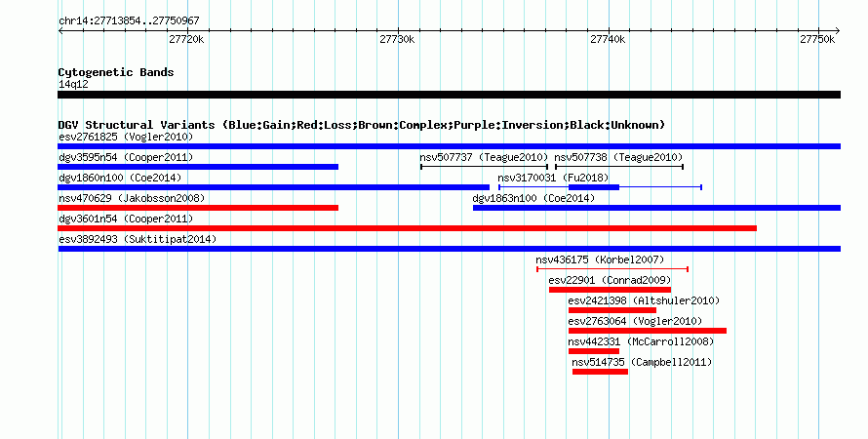Open variant esv22901 (Conrad2009) label
The height and width of the screenshot is (439, 868).
(610, 280)
